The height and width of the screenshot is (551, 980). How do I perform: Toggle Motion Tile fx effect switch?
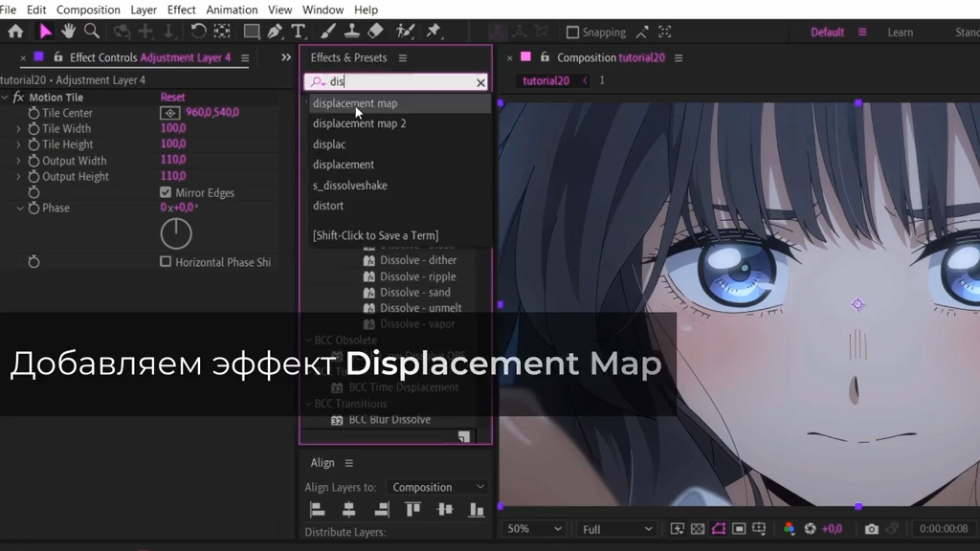coord(18,98)
